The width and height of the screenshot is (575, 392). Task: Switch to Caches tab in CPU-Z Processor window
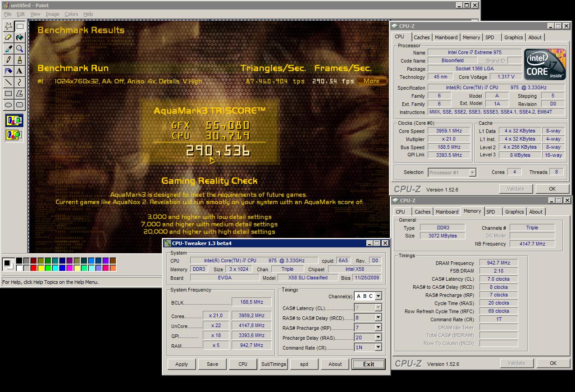pos(422,37)
